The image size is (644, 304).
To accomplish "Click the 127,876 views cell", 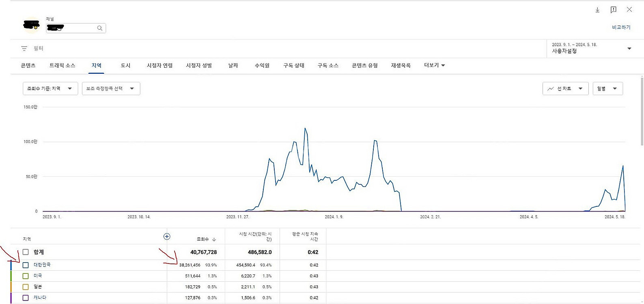I will click(193, 298).
